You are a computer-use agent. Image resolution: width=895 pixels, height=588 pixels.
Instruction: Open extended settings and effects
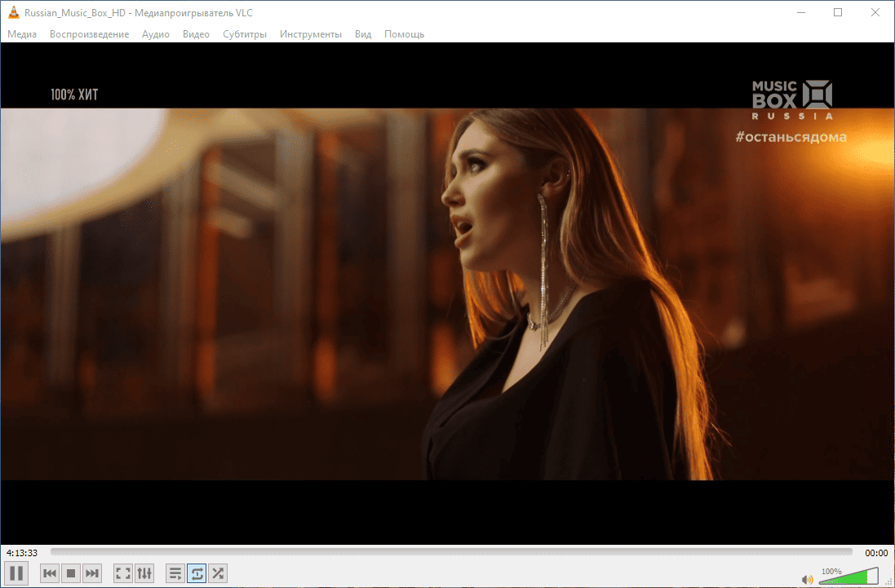(144, 573)
